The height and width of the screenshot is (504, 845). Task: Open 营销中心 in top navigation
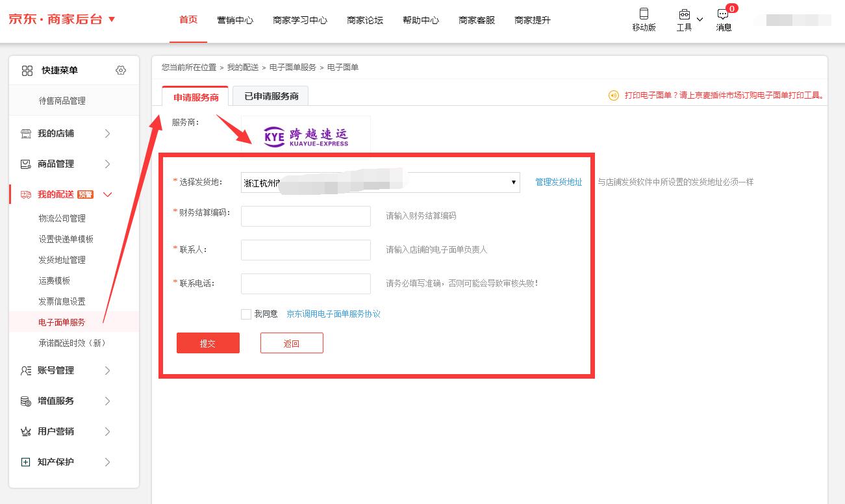tap(235, 20)
